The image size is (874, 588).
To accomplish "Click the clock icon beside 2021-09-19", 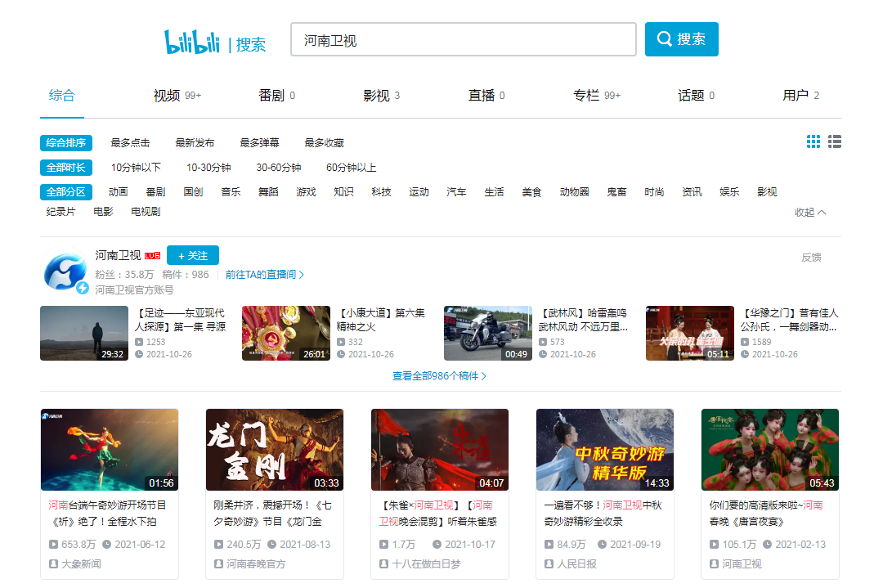I will pos(602,545).
